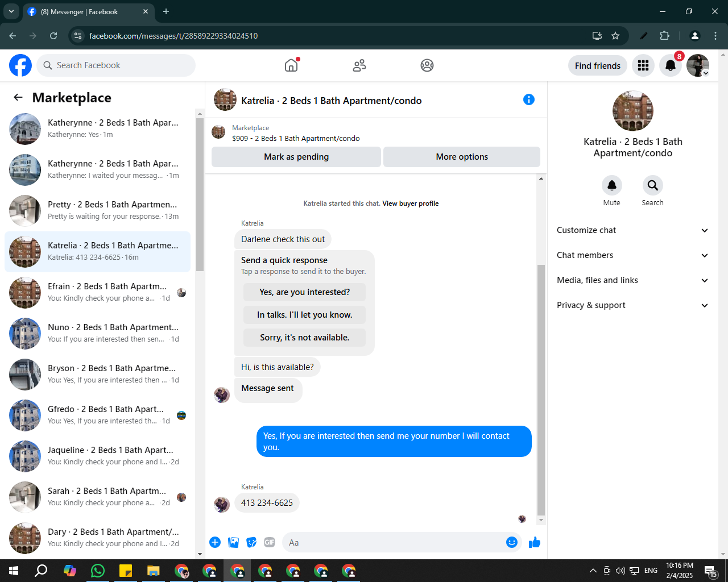The image size is (728, 582).
Task: Open Efrain 2 Beds 1 Bath chat
Action: 98,293
